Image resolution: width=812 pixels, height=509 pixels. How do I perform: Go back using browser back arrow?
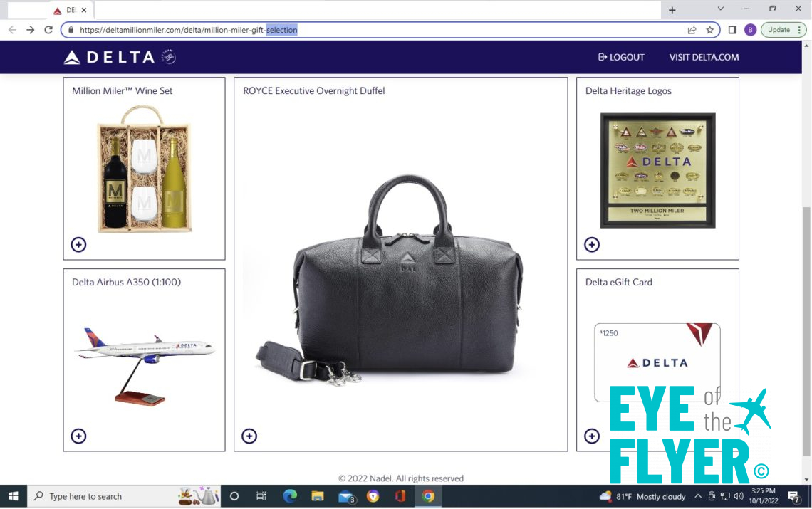(x=12, y=30)
